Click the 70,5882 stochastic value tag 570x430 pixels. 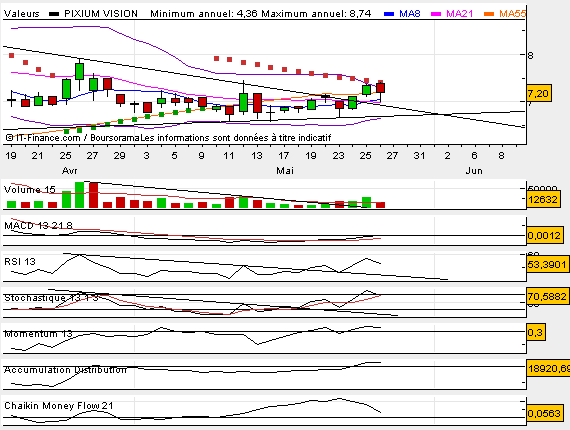(x=547, y=296)
